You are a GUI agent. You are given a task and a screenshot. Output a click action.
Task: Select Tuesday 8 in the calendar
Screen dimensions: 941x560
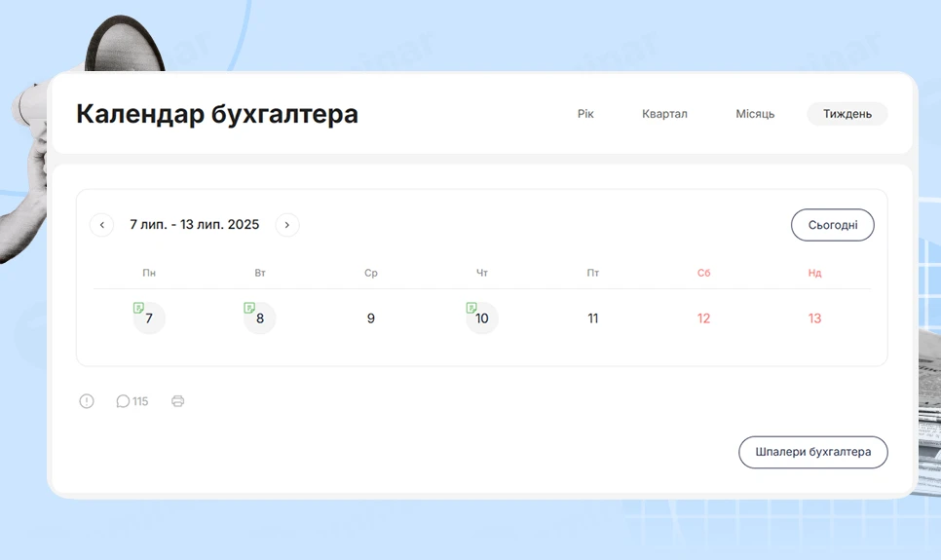pos(260,318)
